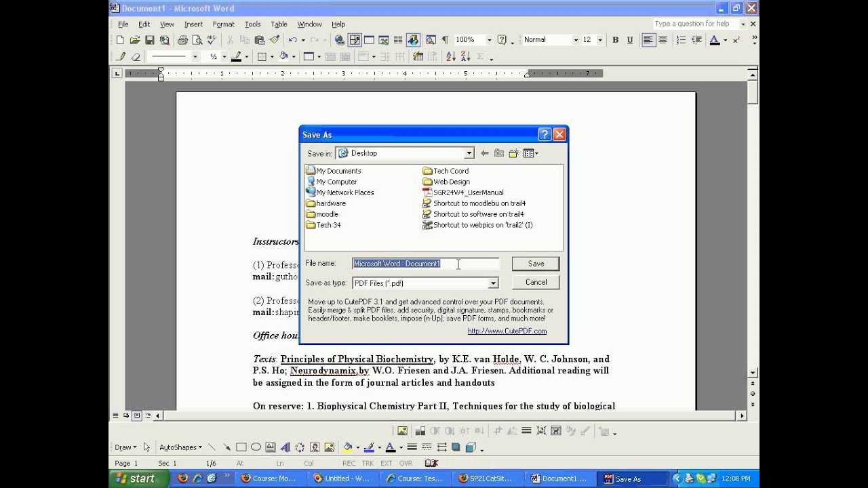Open the Insert menu
This screenshot has height=488, width=868.
[x=193, y=24]
